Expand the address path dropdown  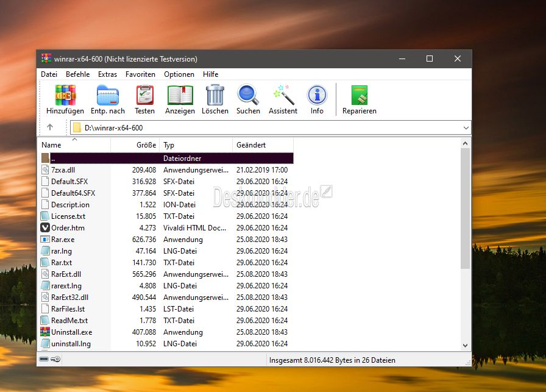click(x=466, y=128)
